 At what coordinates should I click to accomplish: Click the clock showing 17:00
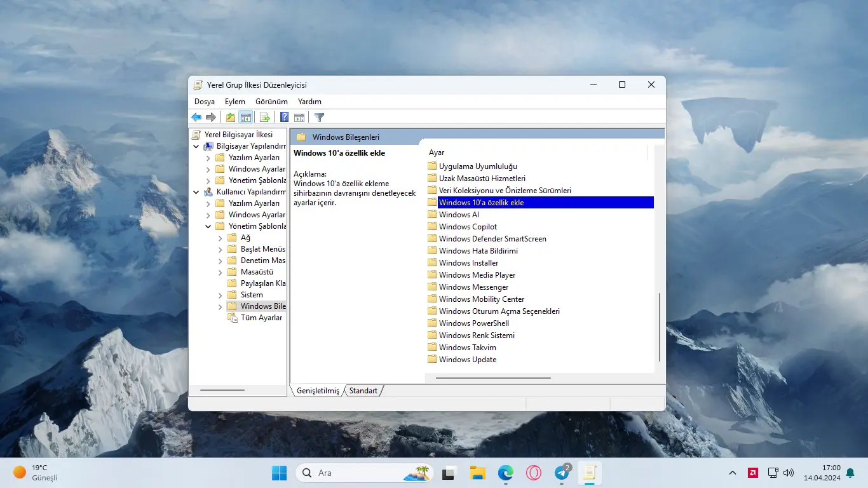[822, 473]
